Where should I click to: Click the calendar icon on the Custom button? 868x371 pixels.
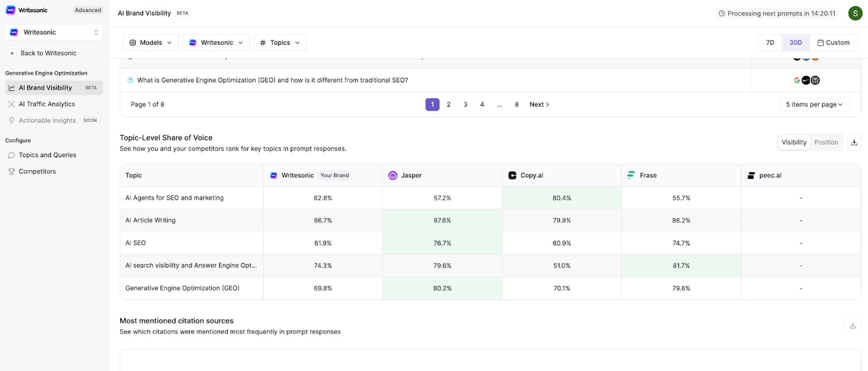pyautogui.click(x=820, y=43)
